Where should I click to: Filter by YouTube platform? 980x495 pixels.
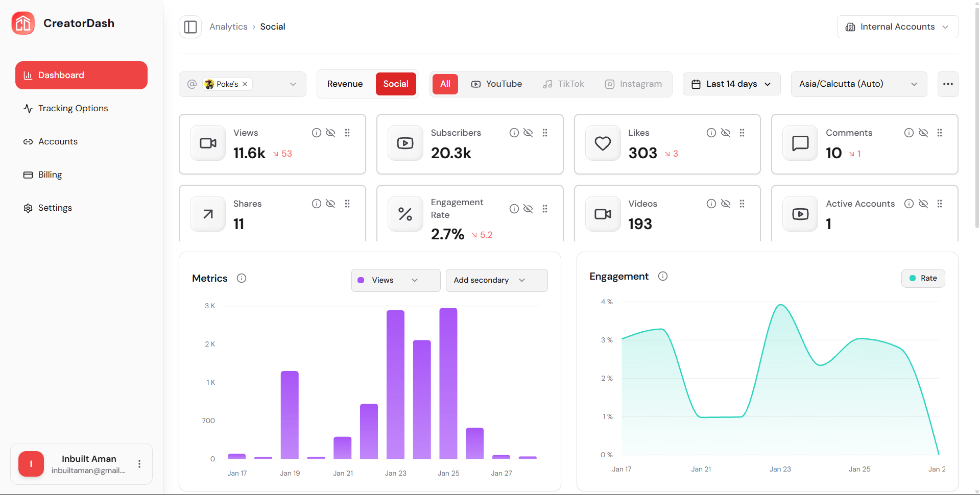click(496, 84)
